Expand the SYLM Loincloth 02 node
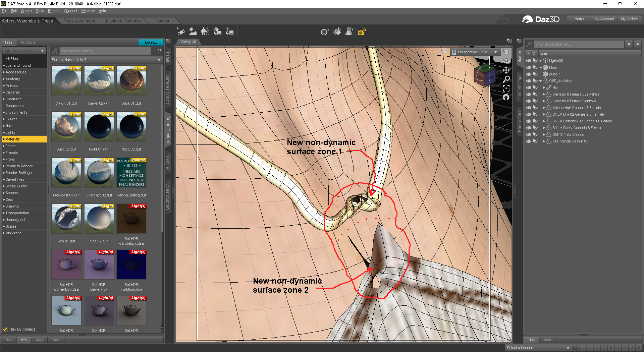The height and width of the screenshot is (352, 644). [544, 121]
